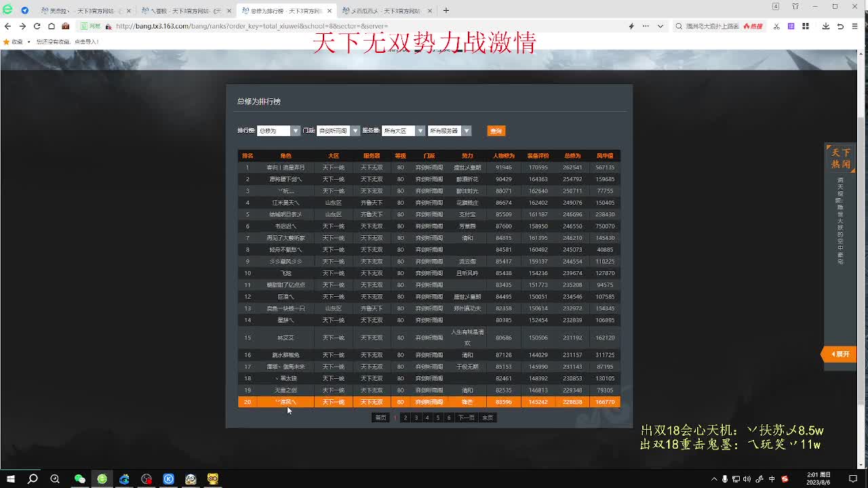Open the new tab plus button
This screenshot has height=488, width=868.
coord(446,10)
